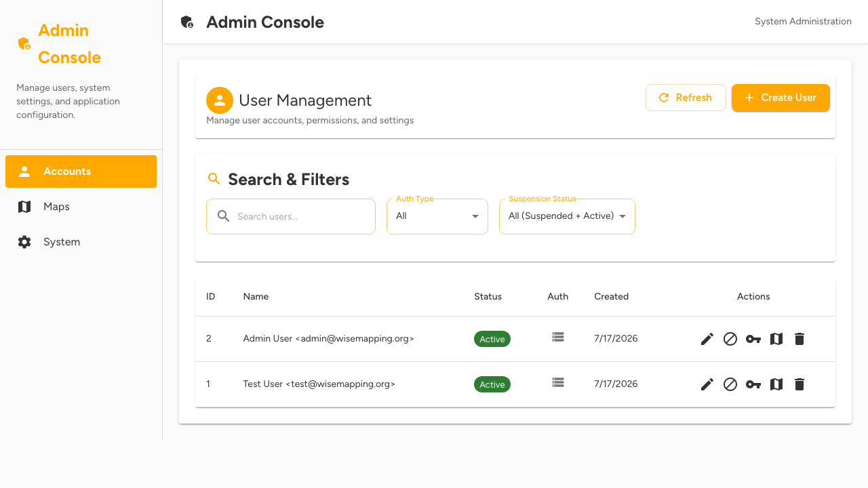This screenshot has height=488, width=868.
Task: Go to Maps in the sidebar
Action: click(81, 207)
